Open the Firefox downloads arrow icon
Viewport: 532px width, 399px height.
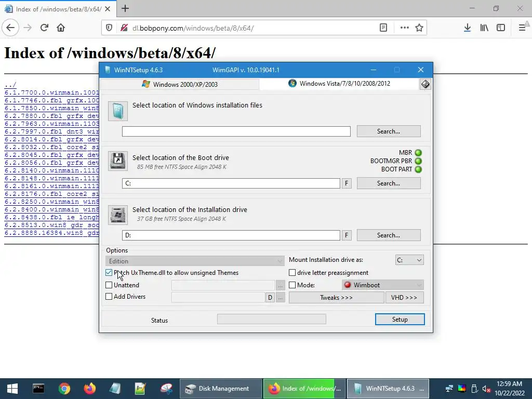click(x=467, y=28)
